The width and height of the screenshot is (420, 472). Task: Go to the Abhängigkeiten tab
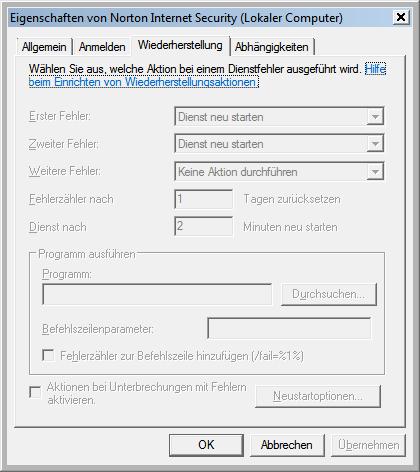click(272, 47)
